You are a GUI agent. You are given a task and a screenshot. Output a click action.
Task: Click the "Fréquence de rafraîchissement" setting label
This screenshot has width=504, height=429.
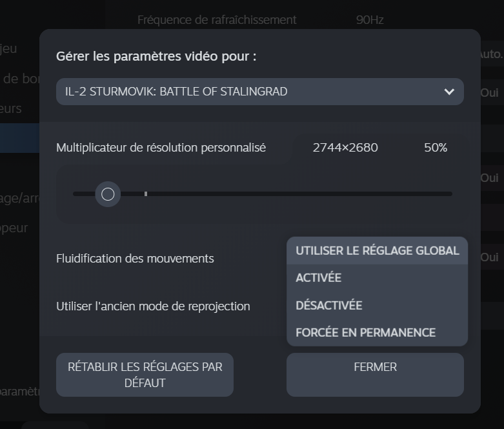pos(217,20)
